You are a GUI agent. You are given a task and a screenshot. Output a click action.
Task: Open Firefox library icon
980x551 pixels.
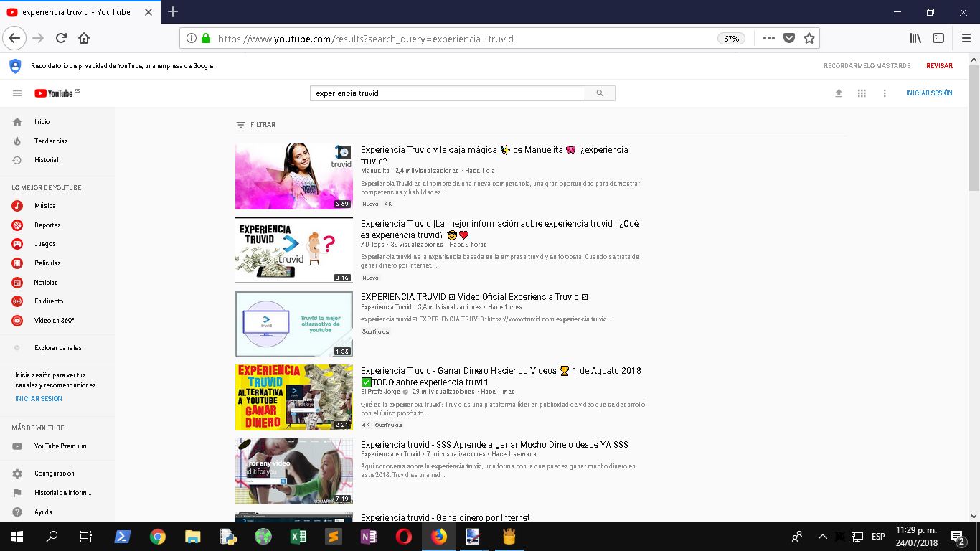tap(915, 39)
